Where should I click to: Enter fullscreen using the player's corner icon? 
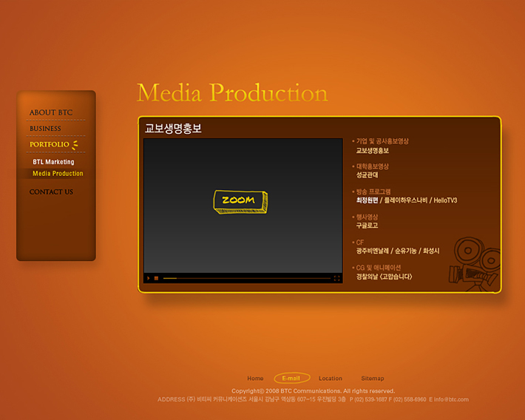[x=336, y=279]
